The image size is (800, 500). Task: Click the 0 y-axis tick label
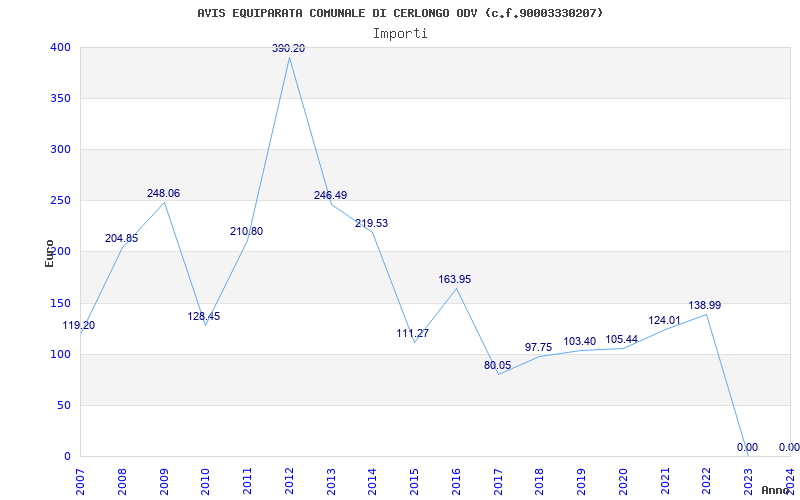(67, 457)
